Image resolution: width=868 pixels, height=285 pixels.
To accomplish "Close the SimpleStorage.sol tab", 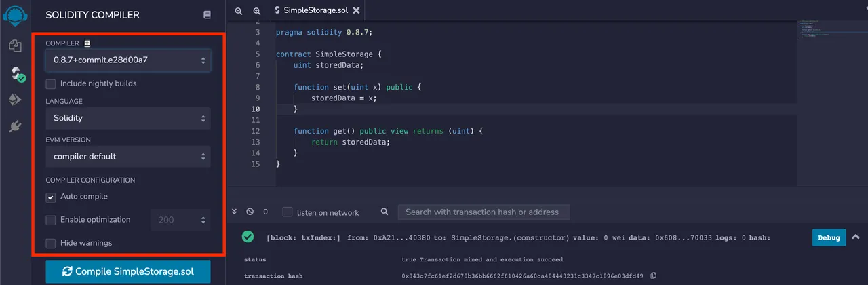I will coord(357,11).
